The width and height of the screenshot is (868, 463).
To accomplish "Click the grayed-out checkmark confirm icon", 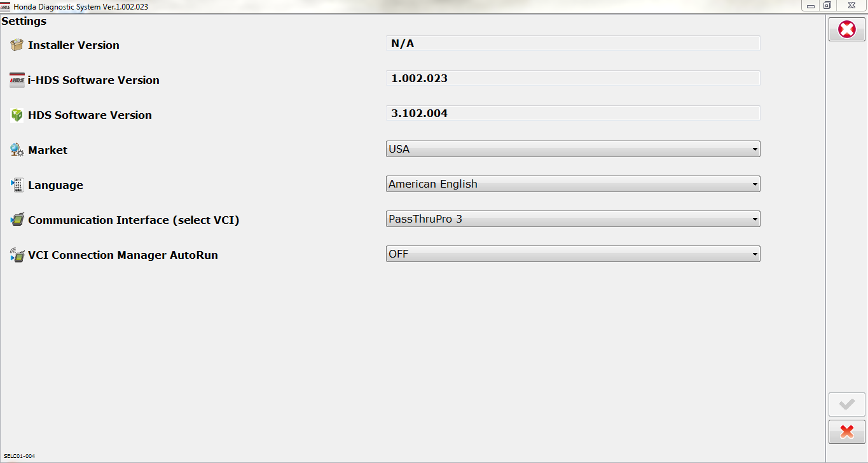I will [x=846, y=404].
